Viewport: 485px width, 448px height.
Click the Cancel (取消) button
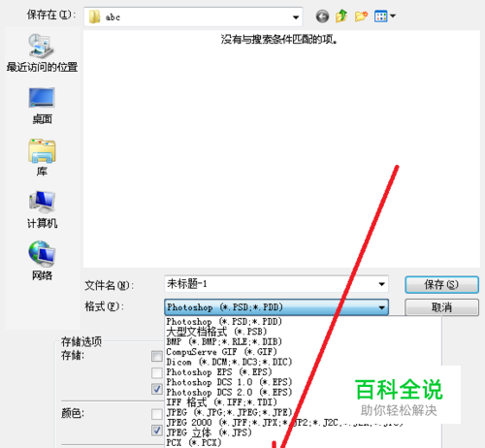coord(441,307)
